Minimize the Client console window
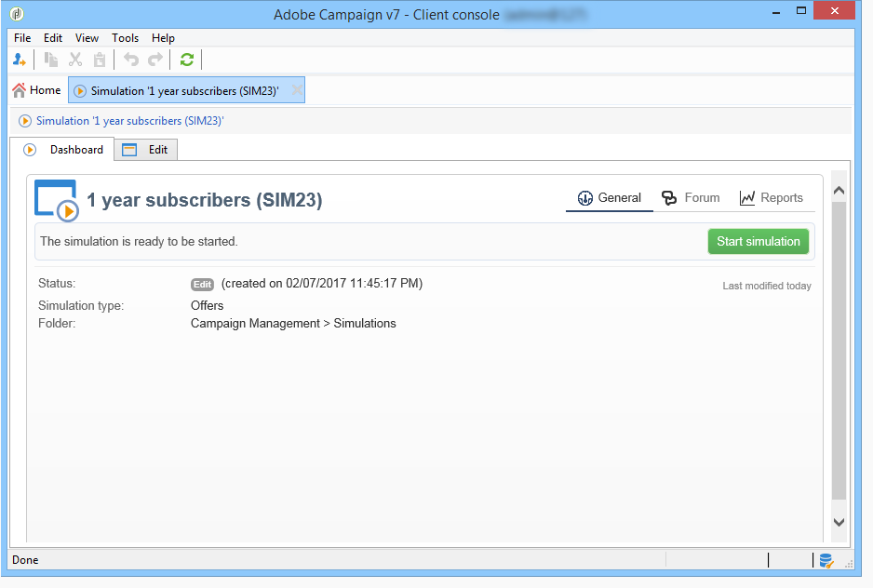This screenshot has height=588, width=873. (776, 11)
